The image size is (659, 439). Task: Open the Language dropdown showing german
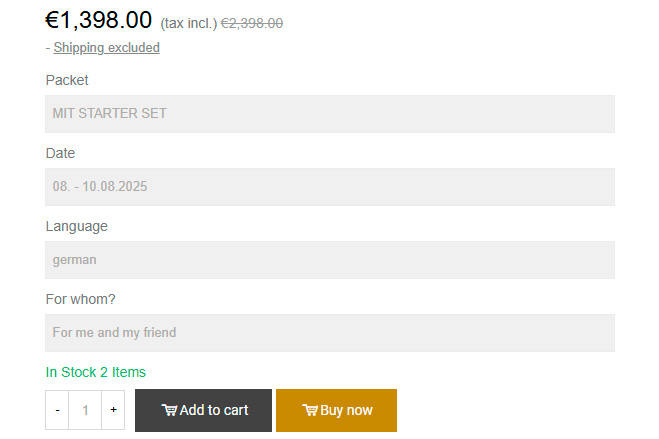(x=330, y=260)
